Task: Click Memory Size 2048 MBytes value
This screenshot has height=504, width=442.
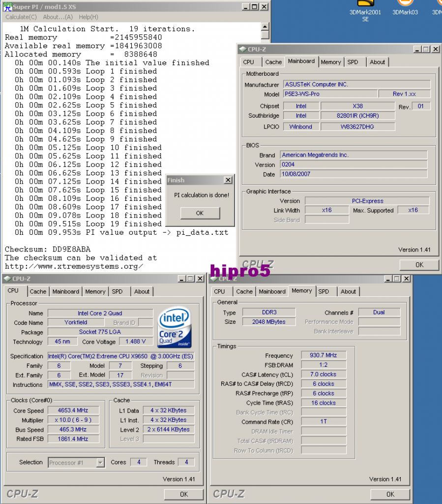Action: point(269,322)
